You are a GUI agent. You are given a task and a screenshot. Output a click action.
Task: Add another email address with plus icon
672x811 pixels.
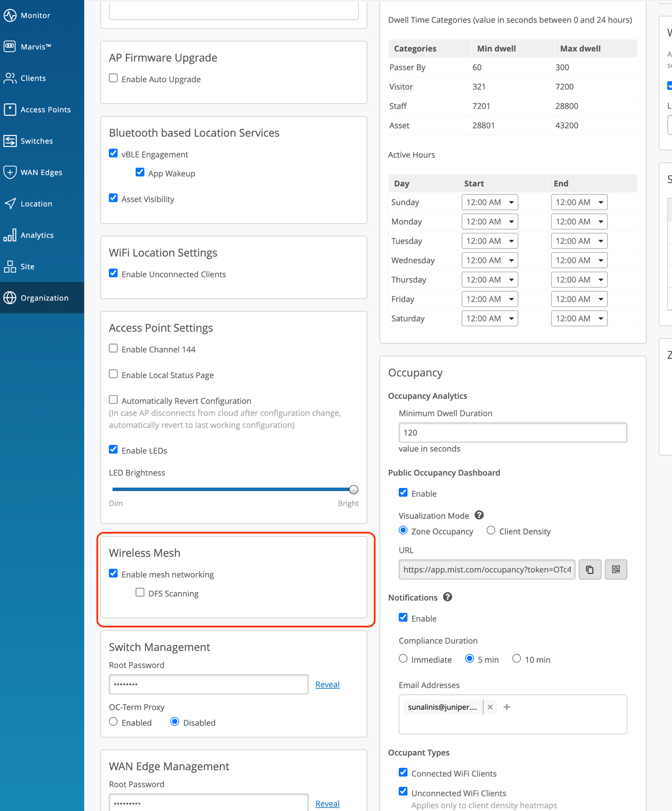(507, 707)
